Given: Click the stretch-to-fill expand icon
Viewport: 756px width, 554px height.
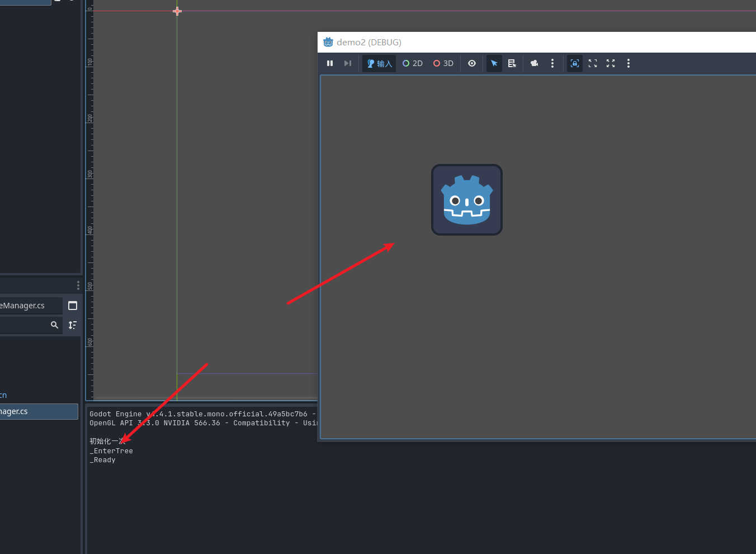Looking at the screenshot, I should point(611,63).
